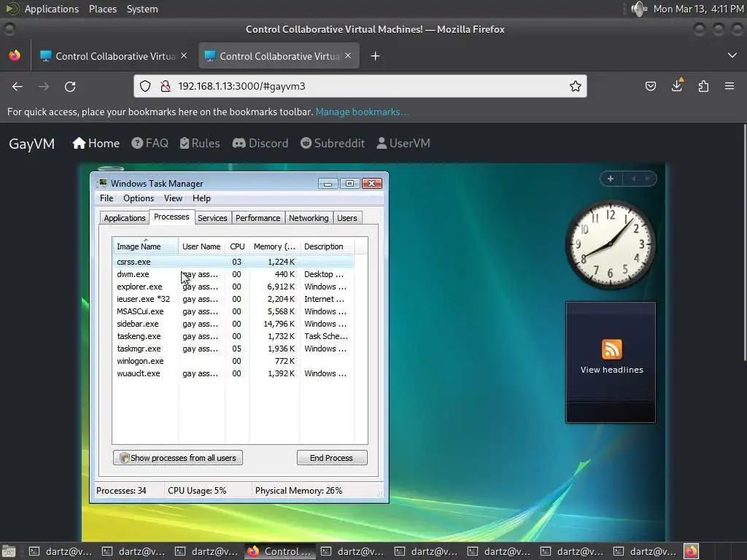Viewport: 747px width, 560px height.
Task: Sort by the CPU column header
Action: pyautogui.click(x=237, y=246)
